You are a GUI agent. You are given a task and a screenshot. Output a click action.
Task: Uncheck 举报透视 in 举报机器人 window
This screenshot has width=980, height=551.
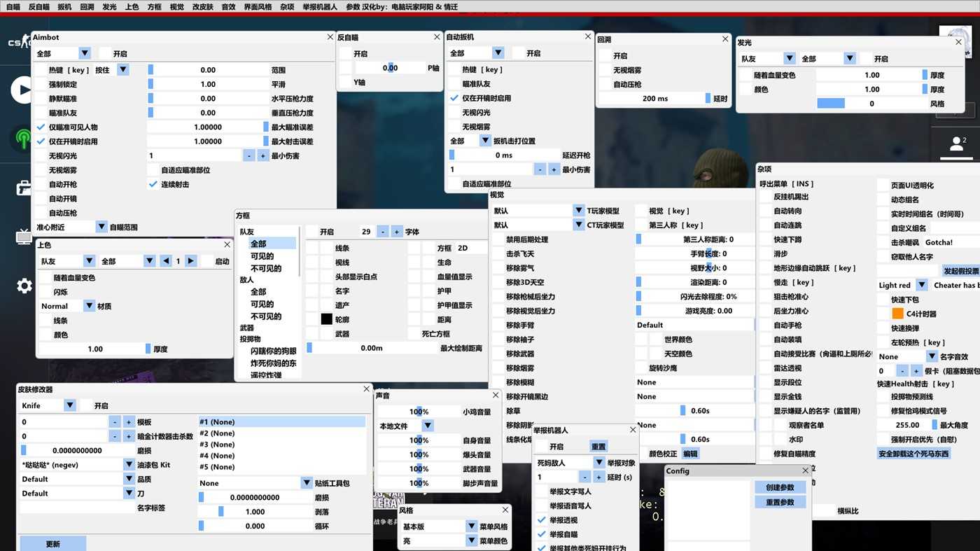(542, 520)
